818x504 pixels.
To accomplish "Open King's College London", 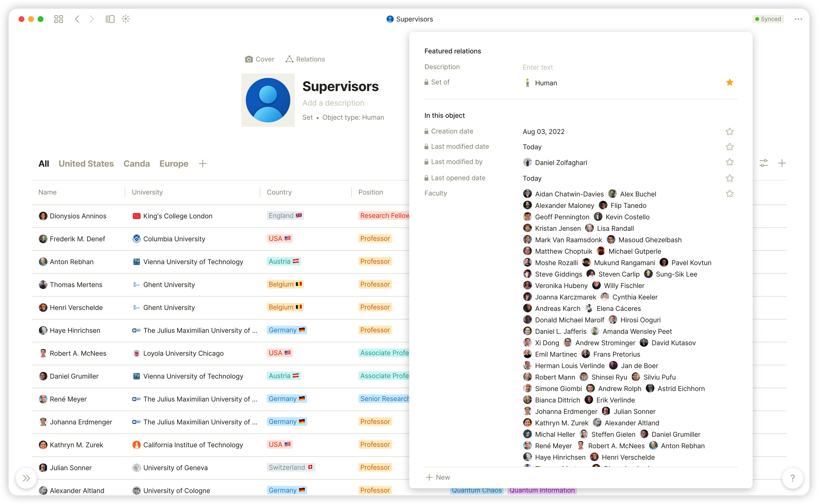I will (x=172, y=216).
